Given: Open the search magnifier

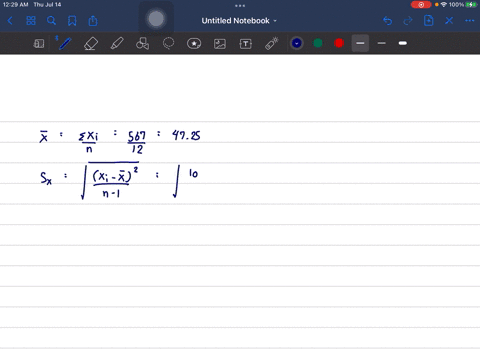Looking at the screenshot, I should pos(51,21).
